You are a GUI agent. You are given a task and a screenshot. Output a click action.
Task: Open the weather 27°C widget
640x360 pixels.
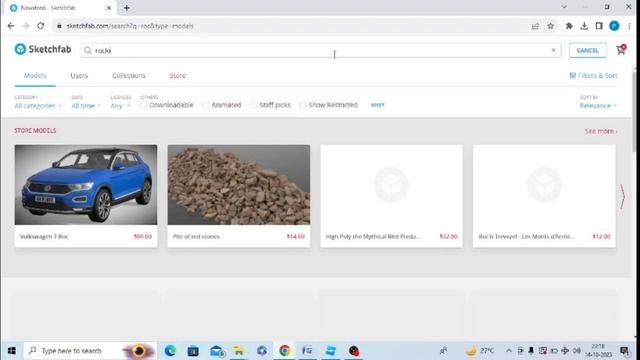pyautogui.click(x=480, y=351)
